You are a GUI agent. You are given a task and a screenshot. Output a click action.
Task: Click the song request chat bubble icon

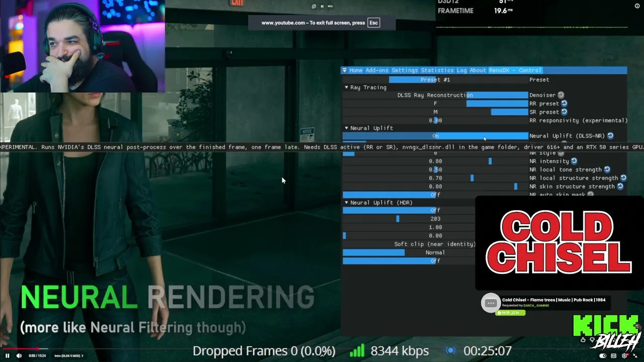[491, 303]
